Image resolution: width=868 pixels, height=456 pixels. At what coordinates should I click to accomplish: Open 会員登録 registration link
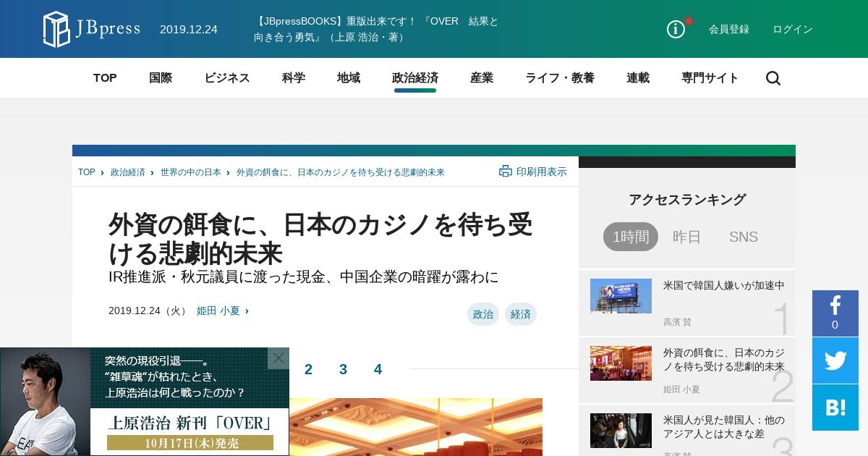click(x=729, y=29)
